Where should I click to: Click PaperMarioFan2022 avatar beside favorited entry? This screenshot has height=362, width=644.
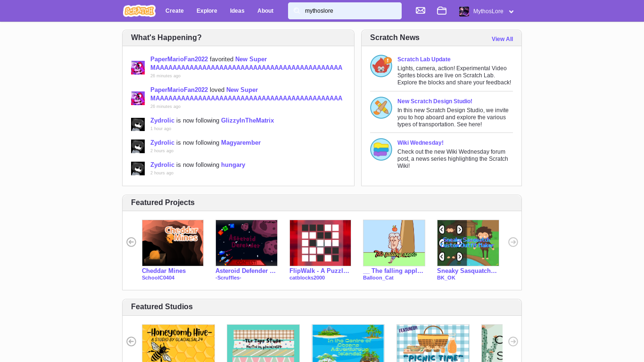[x=138, y=67]
